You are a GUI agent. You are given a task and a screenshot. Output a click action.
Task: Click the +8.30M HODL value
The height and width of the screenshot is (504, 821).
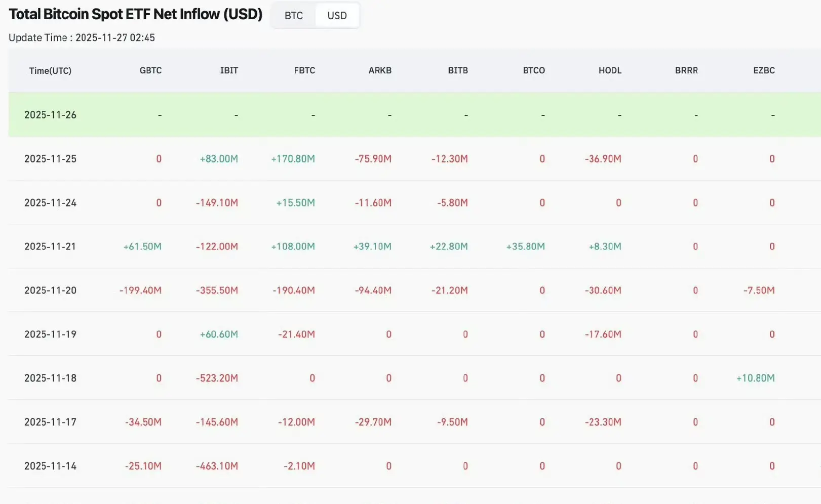coord(605,246)
